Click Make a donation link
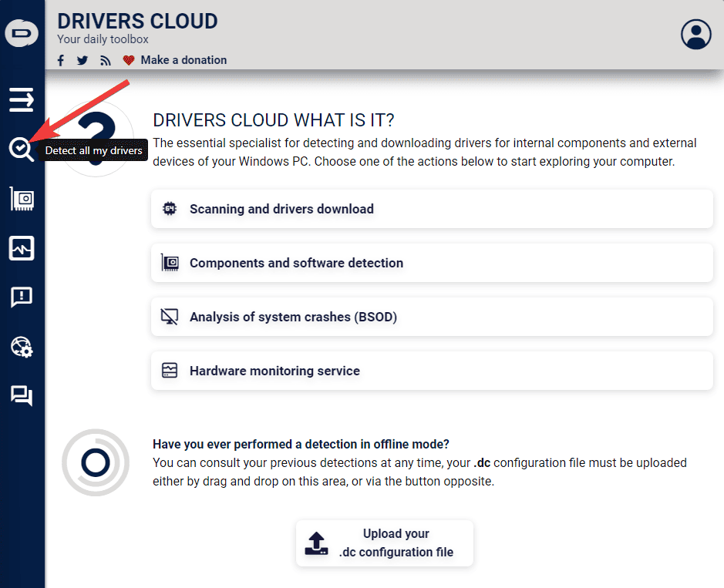Viewport: 724px width, 588px height. (x=184, y=60)
